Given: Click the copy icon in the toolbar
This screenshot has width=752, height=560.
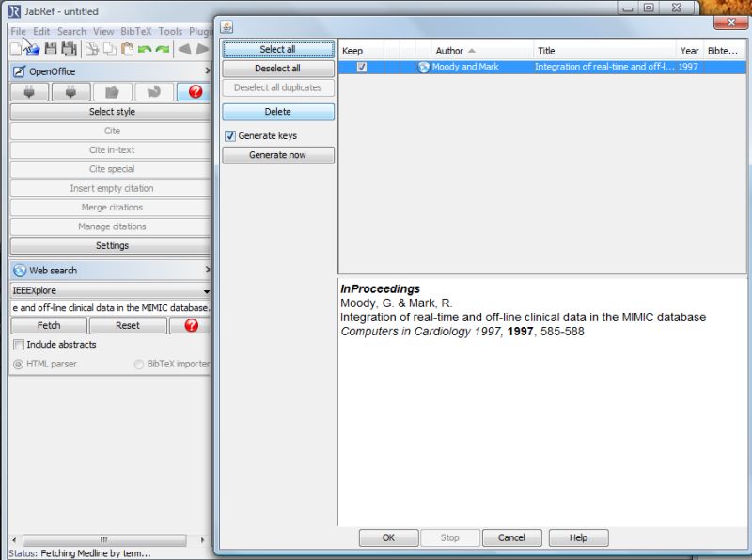Looking at the screenshot, I should pyautogui.click(x=110, y=49).
